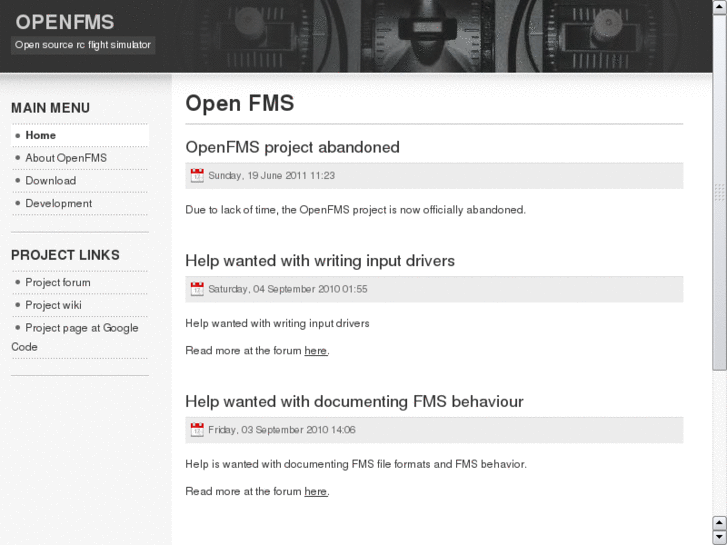Click the vertical scrollbar thumb
The height and width of the screenshot is (545, 727).
tap(720, 192)
